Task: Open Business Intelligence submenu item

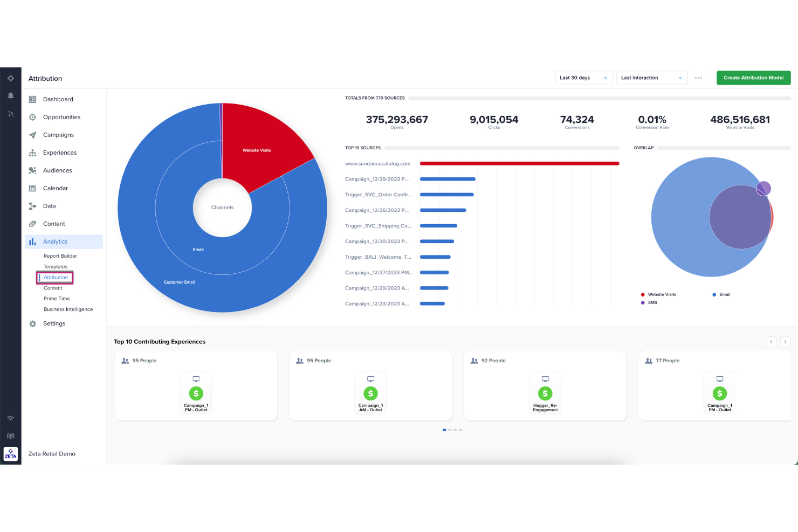Action: click(68, 309)
